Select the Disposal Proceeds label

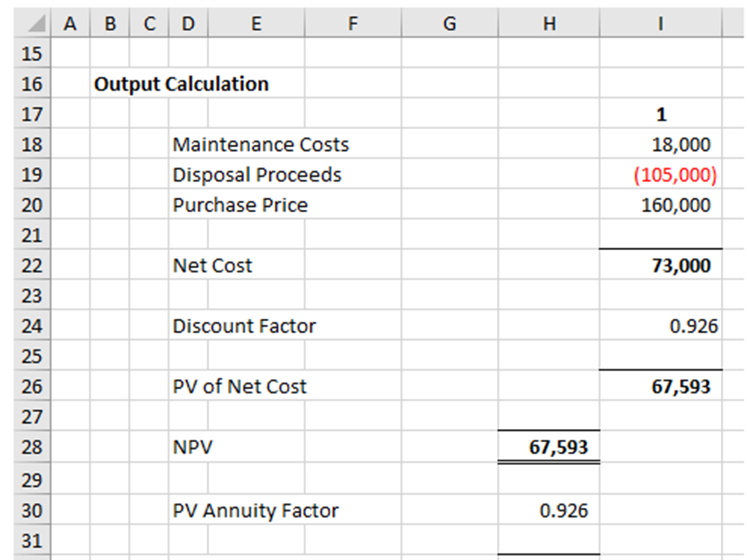pyautogui.click(x=257, y=175)
